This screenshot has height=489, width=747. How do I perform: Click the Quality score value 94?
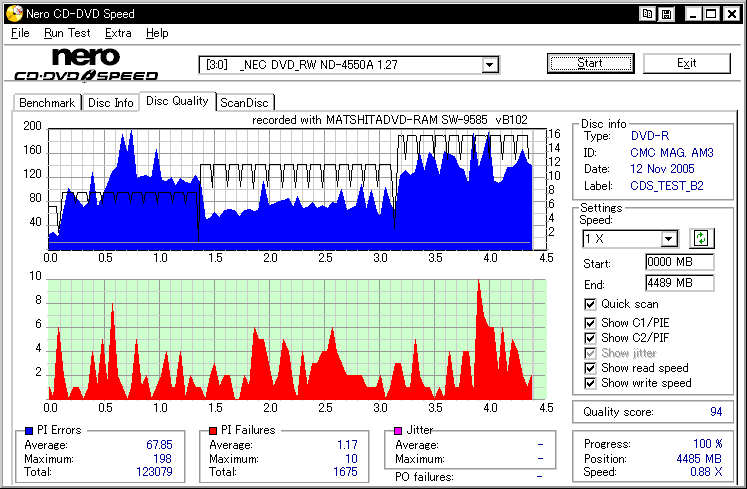pos(716,412)
